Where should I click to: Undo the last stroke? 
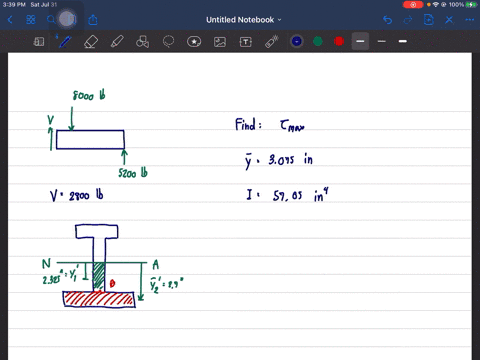click(387, 20)
